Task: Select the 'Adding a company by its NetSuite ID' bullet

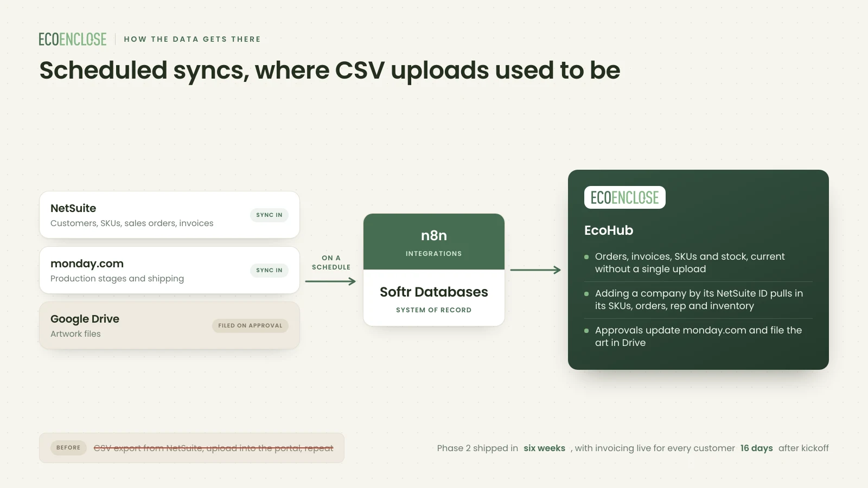Action: [x=699, y=300]
